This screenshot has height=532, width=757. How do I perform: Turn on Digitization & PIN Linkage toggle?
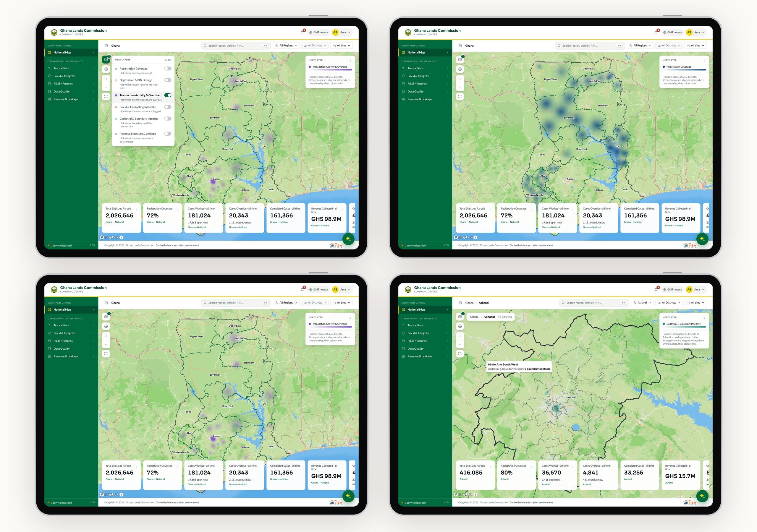coord(168,80)
